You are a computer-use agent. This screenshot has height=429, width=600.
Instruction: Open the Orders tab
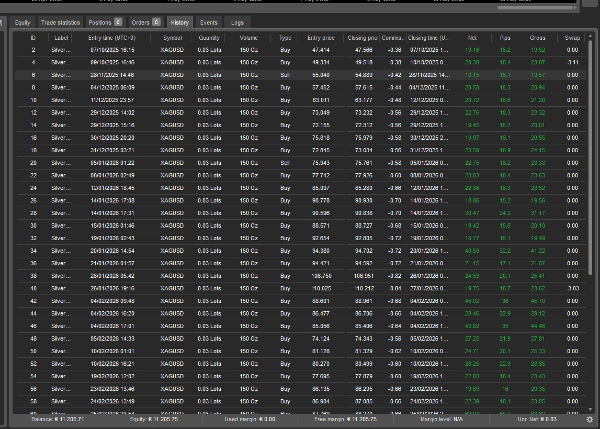[146, 23]
